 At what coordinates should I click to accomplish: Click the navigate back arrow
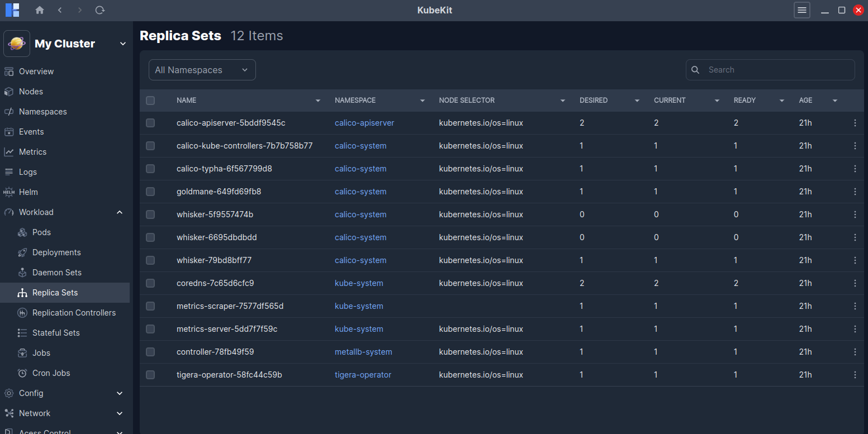pyautogui.click(x=60, y=10)
